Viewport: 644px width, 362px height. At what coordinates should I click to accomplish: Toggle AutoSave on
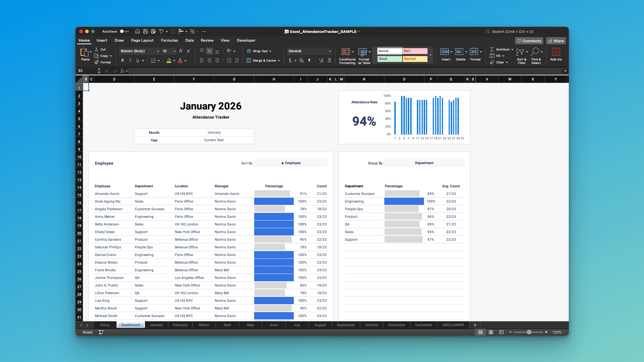click(x=125, y=31)
